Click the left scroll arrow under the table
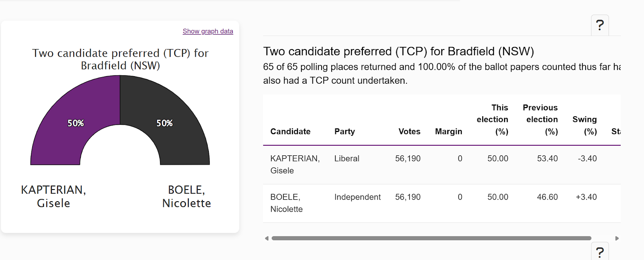644x260 pixels. [266, 238]
